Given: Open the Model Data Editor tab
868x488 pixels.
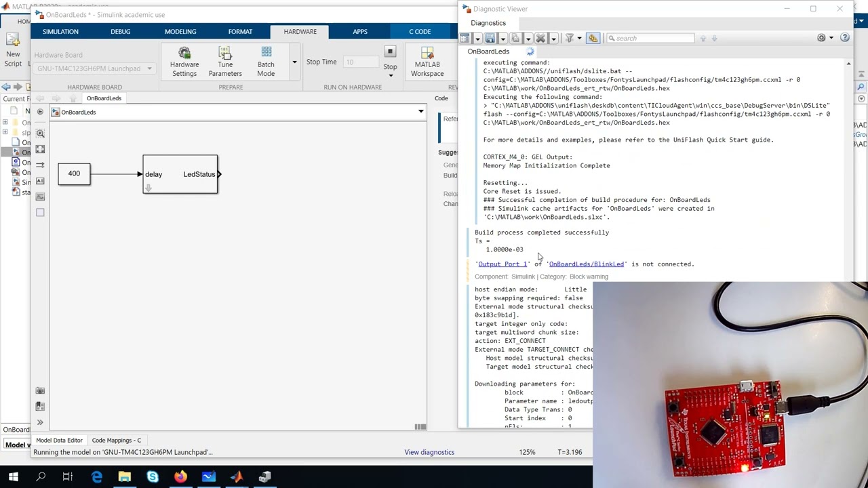Looking at the screenshot, I should click(x=59, y=441).
